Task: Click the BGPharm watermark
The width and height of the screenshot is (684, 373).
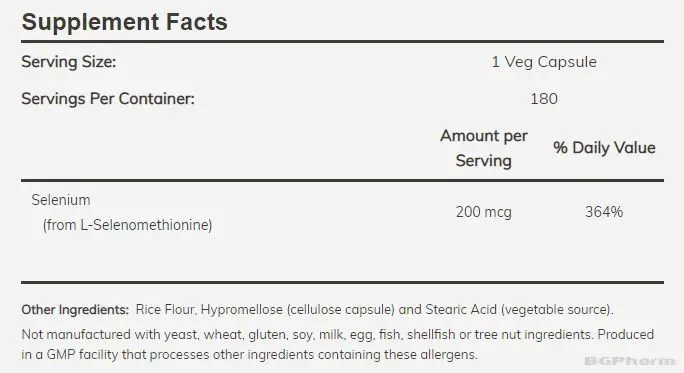Action: click(630, 361)
